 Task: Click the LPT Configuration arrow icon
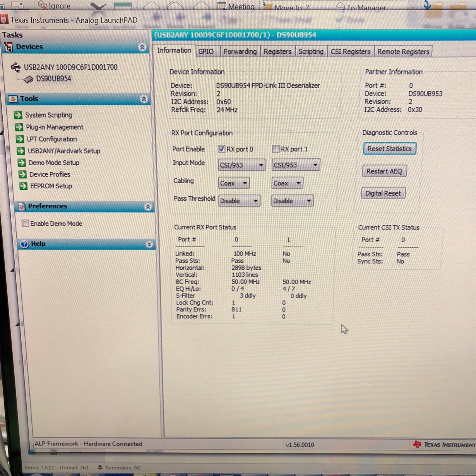(20, 139)
